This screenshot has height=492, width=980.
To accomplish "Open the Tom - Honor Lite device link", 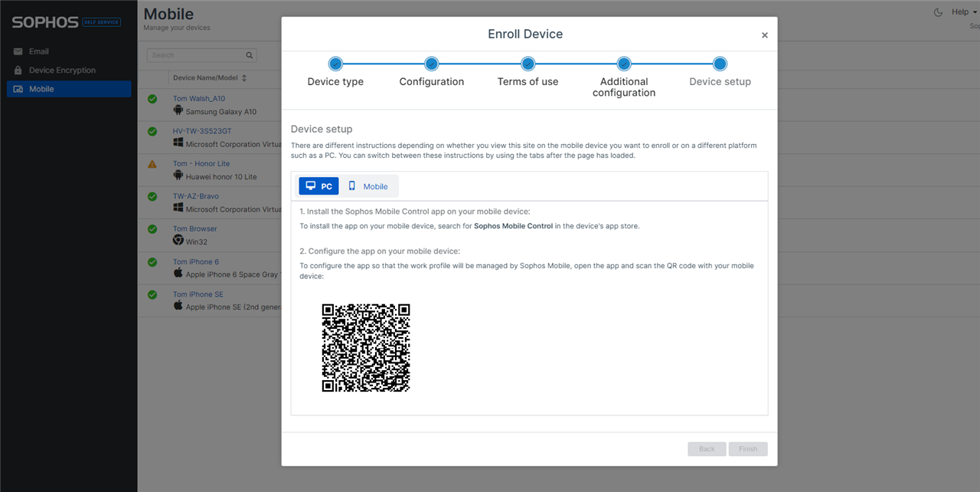I will click(x=201, y=164).
